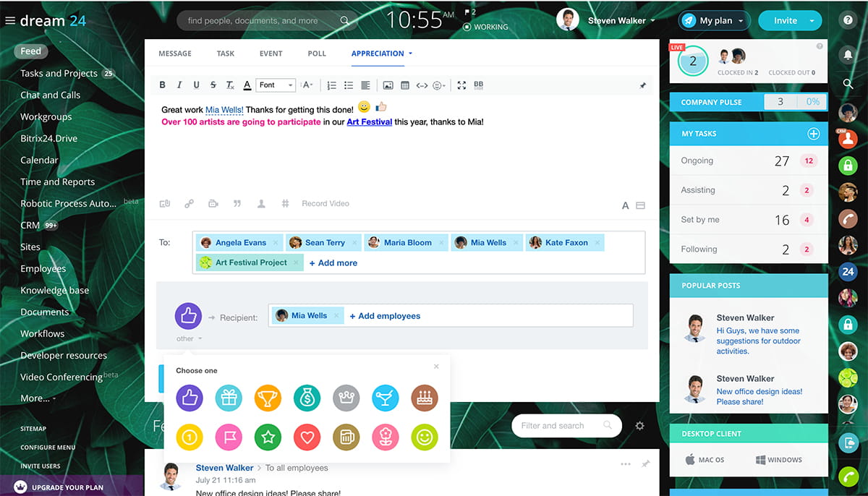This screenshot has width=868, height=496.
Task: Click the notifications bell icon
Action: coord(848,55)
